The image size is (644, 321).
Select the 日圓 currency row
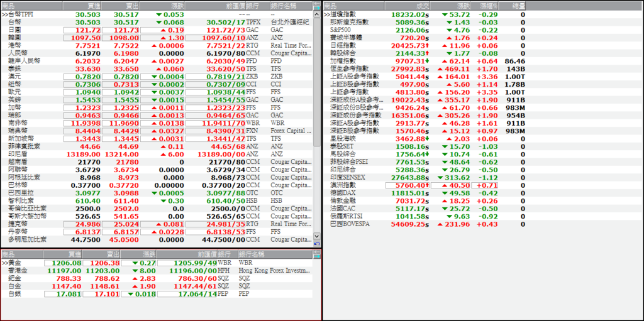tap(157, 30)
